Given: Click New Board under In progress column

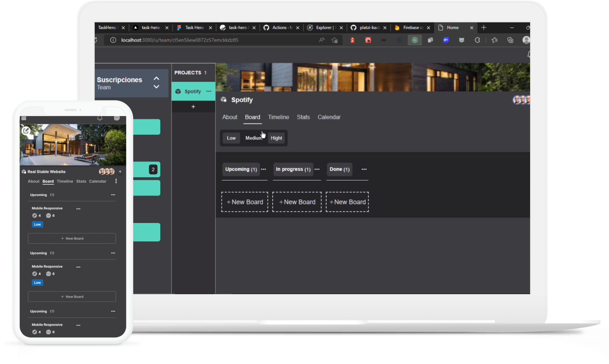Looking at the screenshot, I should 297,202.
